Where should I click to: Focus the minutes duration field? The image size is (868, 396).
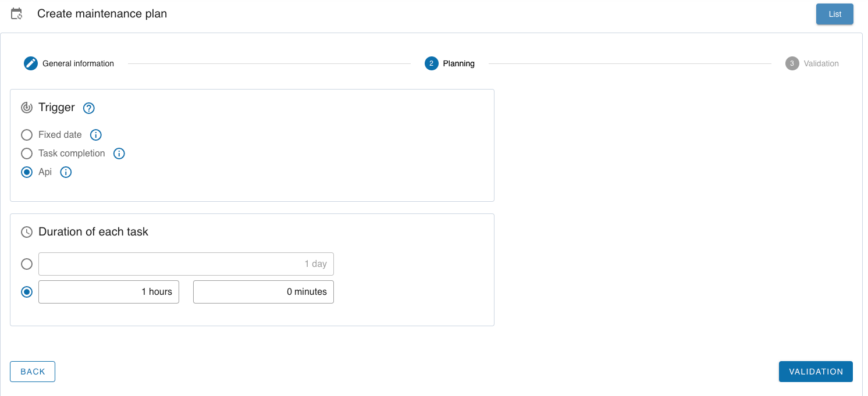[x=264, y=292]
